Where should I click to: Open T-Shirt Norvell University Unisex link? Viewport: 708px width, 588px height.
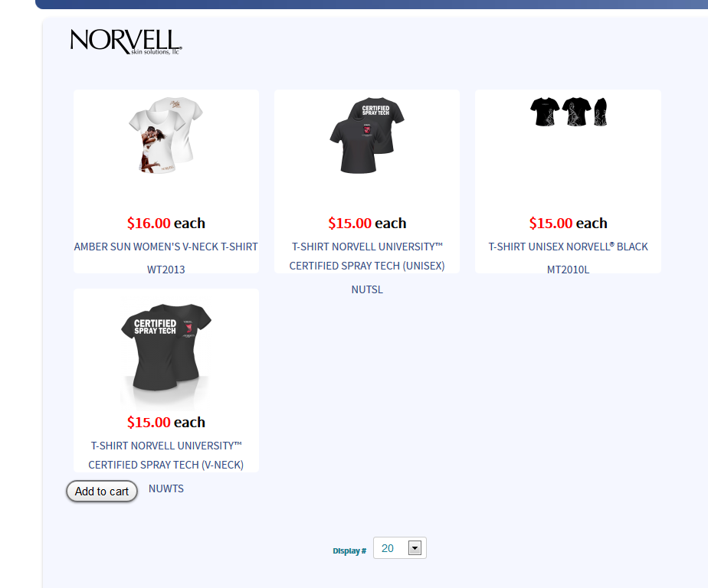point(366,256)
